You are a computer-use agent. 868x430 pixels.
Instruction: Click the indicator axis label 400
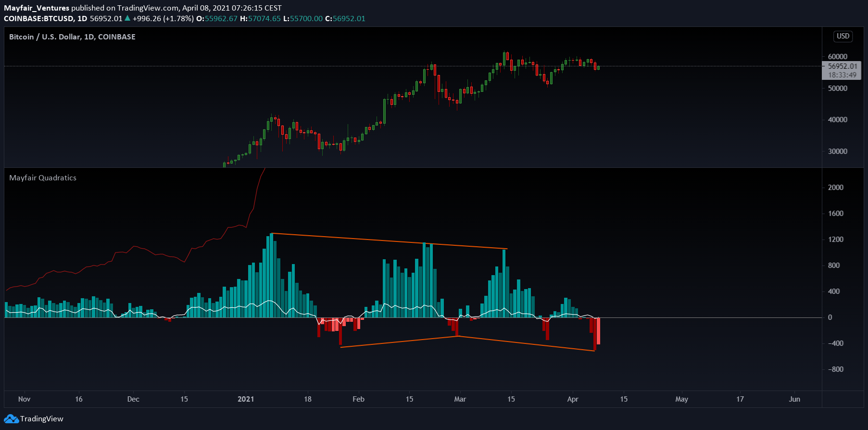[x=833, y=291]
